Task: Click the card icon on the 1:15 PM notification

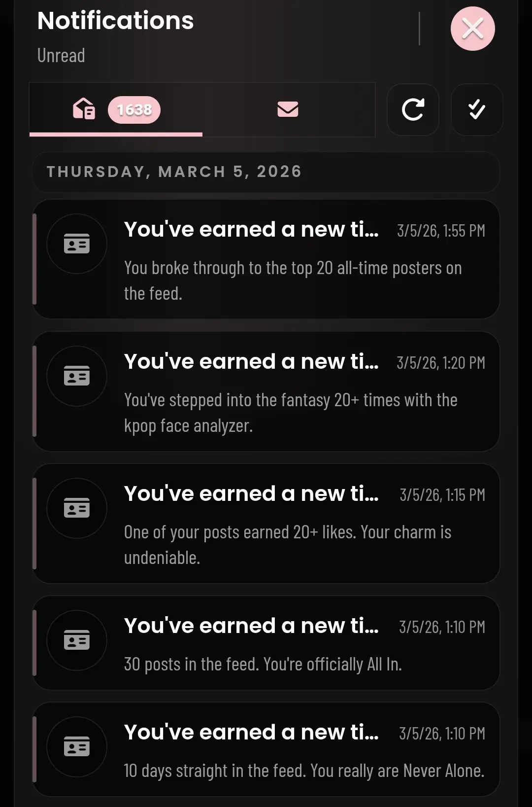Action: tap(77, 508)
